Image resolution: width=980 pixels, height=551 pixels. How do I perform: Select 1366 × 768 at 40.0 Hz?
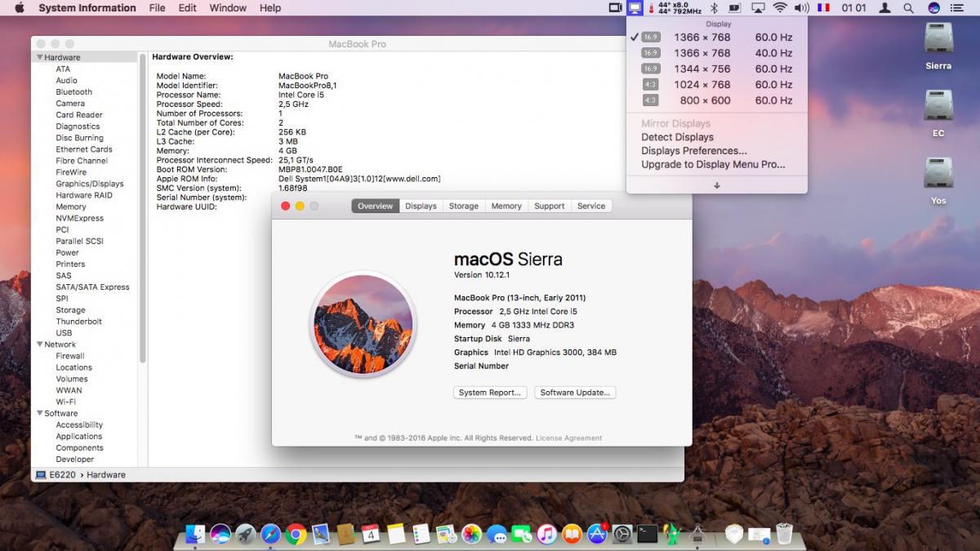[x=702, y=53]
